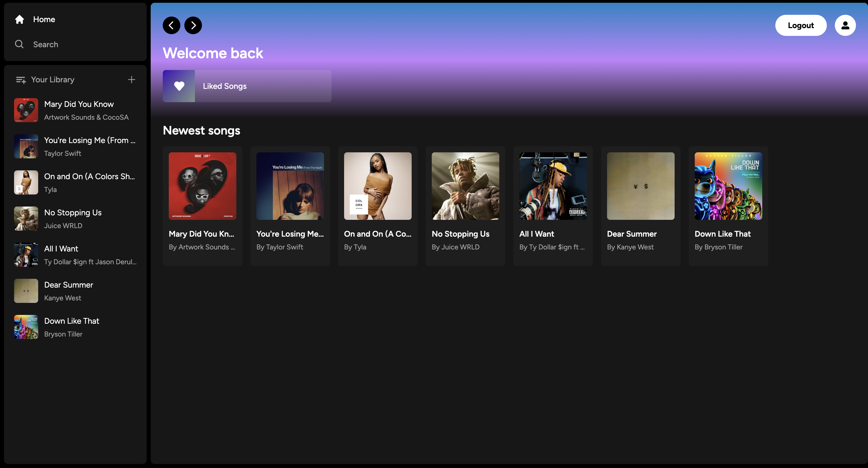Click the Mary Did You Know album cover
This screenshot has width=868, height=468.
tap(202, 186)
